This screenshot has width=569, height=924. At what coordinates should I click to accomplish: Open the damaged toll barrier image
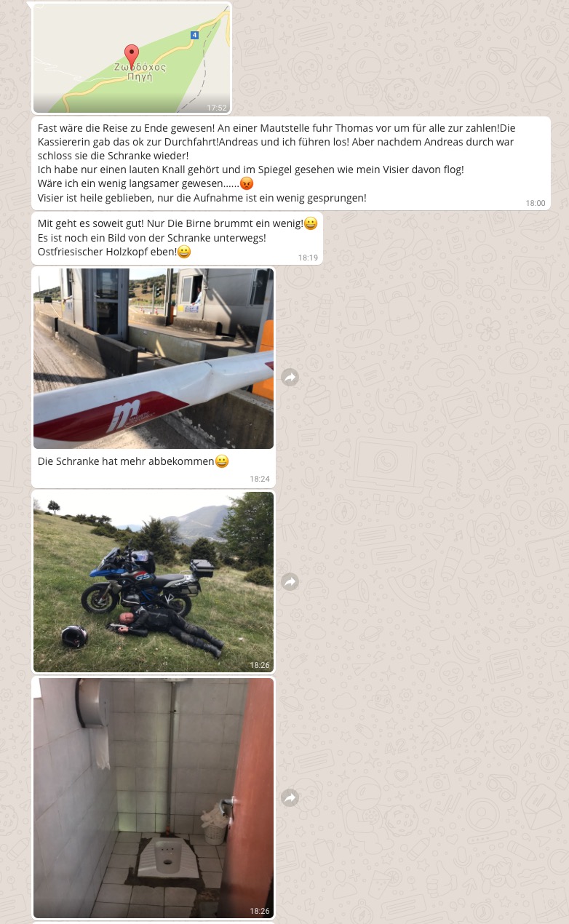click(x=154, y=359)
